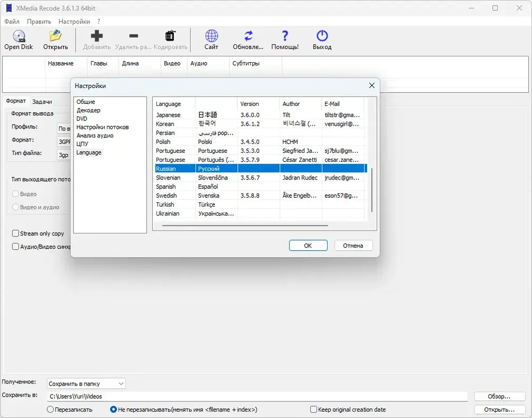Open the Файл menu
The image size is (532, 418).
12,21
